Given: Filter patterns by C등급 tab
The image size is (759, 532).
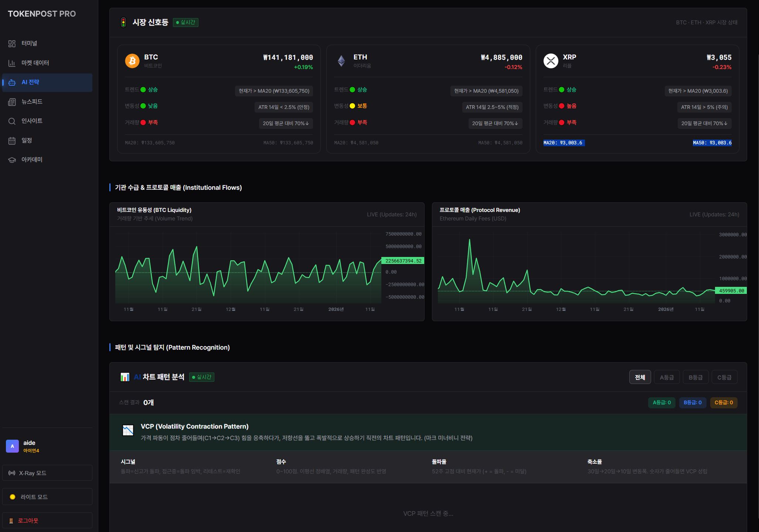Looking at the screenshot, I should pos(724,377).
